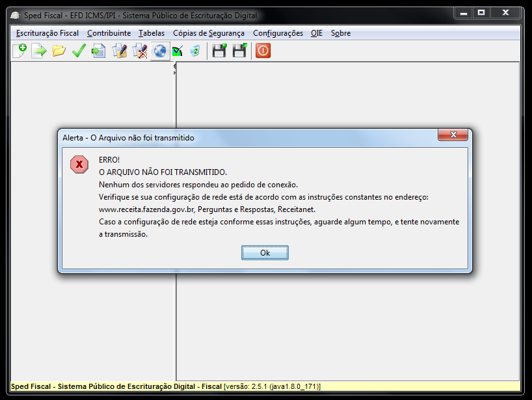This screenshot has height=400, width=532.
Task: Close the Sped Fiscal main window
Action: tap(505, 13)
